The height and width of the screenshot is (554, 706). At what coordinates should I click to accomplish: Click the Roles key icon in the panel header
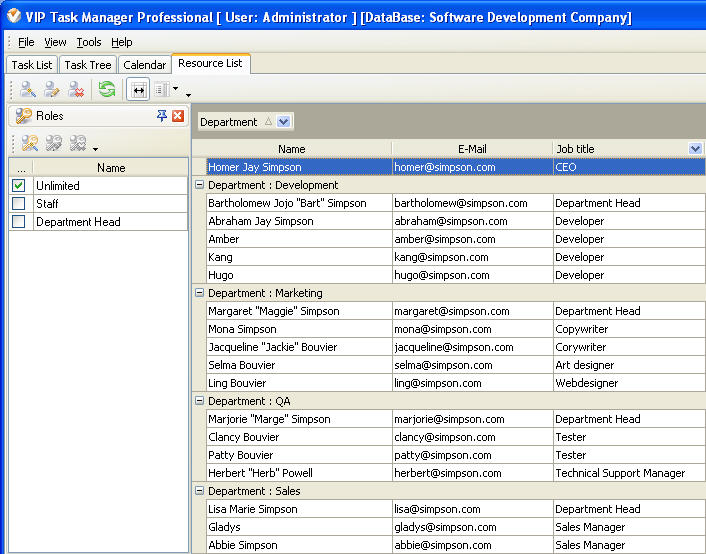pos(23,116)
